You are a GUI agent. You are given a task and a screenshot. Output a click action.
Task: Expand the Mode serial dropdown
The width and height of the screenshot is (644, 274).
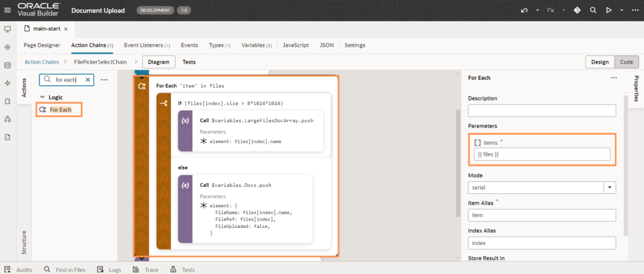(609, 188)
